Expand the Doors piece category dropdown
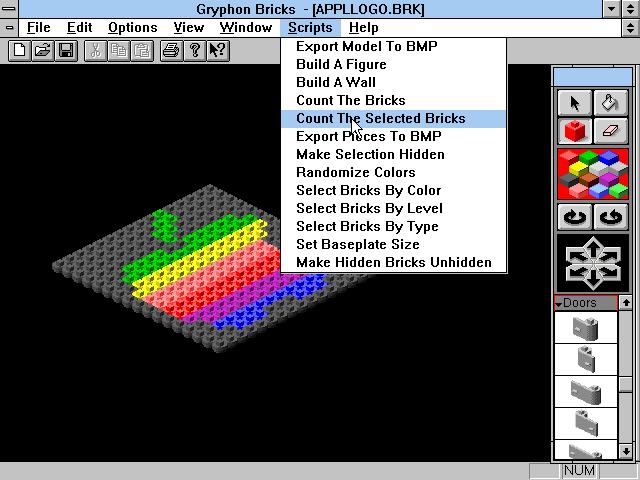The width and height of the screenshot is (640, 480). tap(586, 303)
